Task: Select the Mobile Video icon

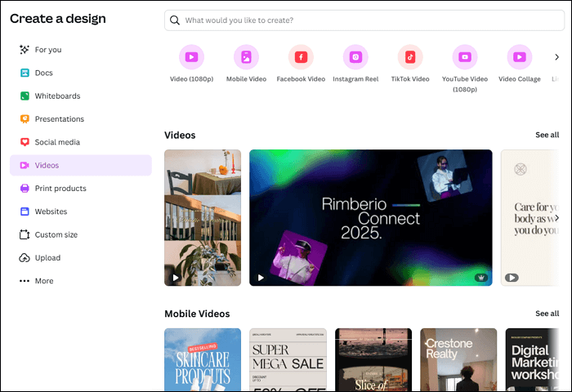Action: [246, 57]
